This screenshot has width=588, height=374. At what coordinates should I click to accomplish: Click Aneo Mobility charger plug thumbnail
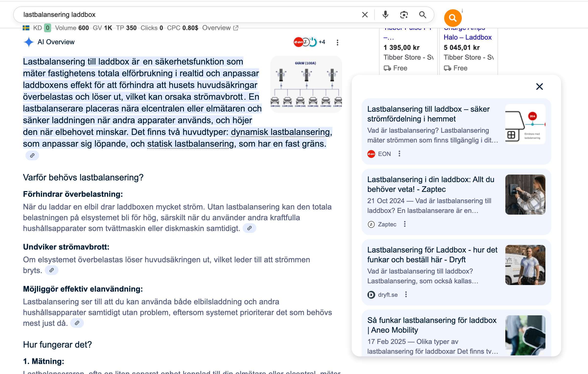(525, 335)
